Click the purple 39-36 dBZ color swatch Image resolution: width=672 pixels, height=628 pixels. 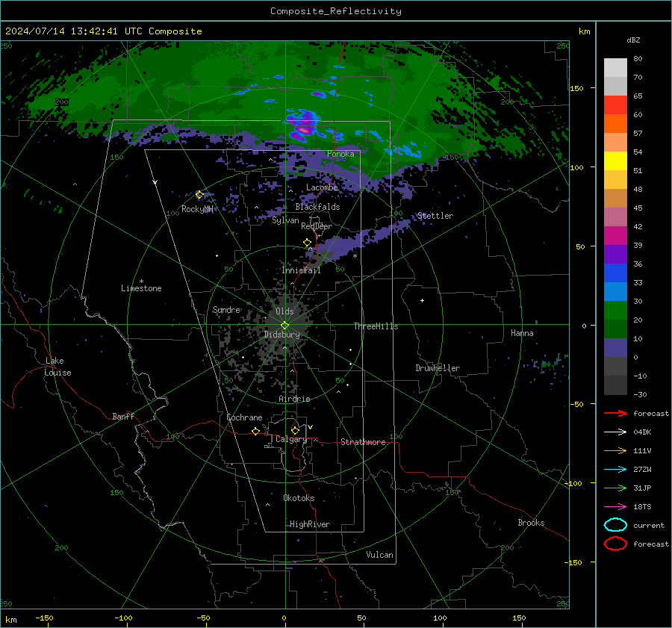(x=615, y=254)
